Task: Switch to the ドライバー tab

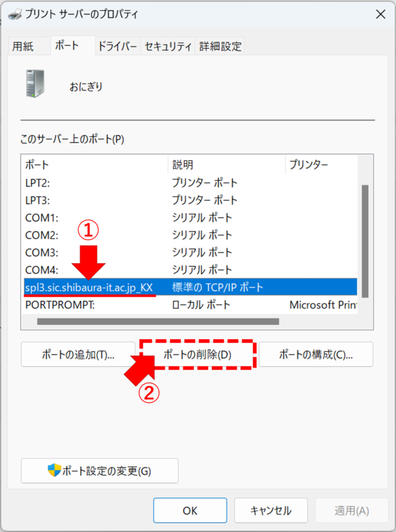Action: (x=118, y=46)
